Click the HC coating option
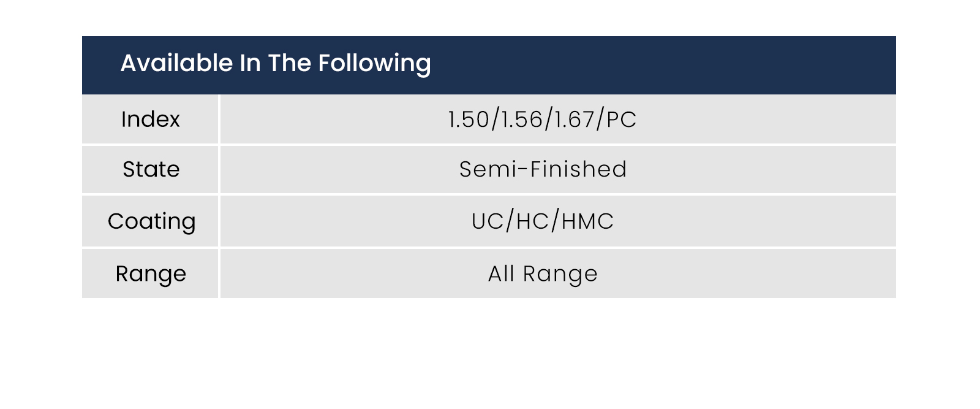The image size is (980, 409). pos(532,221)
